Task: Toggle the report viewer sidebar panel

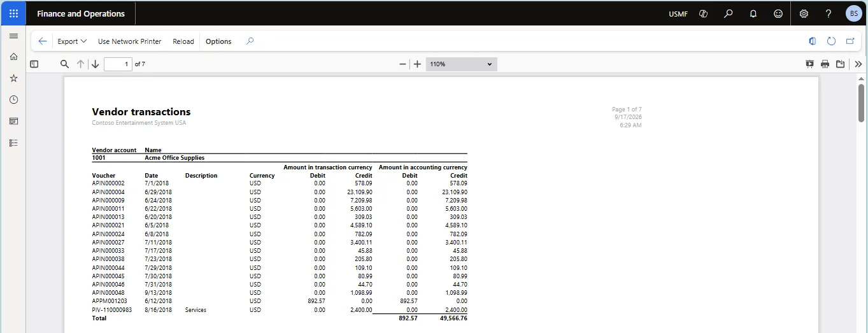Action: pyautogui.click(x=34, y=64)
